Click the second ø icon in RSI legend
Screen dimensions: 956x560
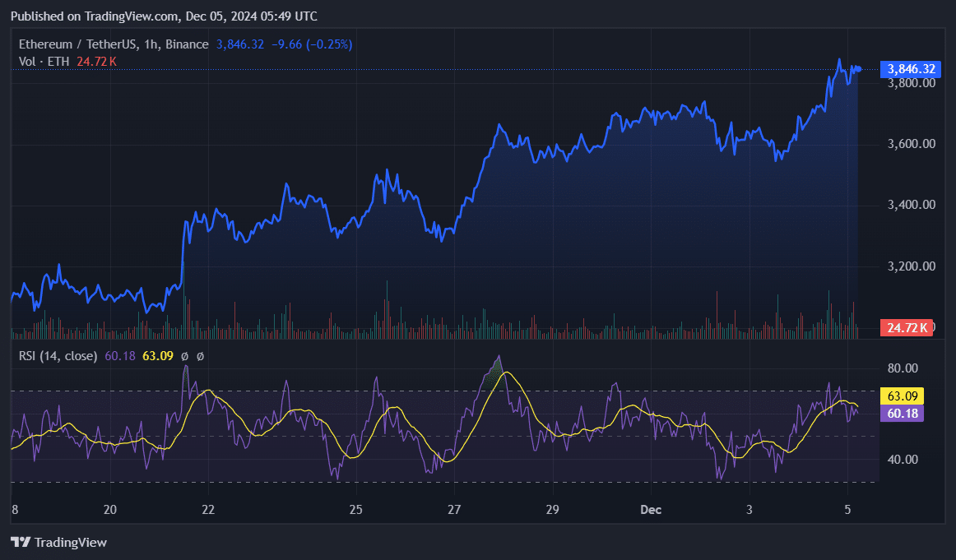[x=200, y=356]
